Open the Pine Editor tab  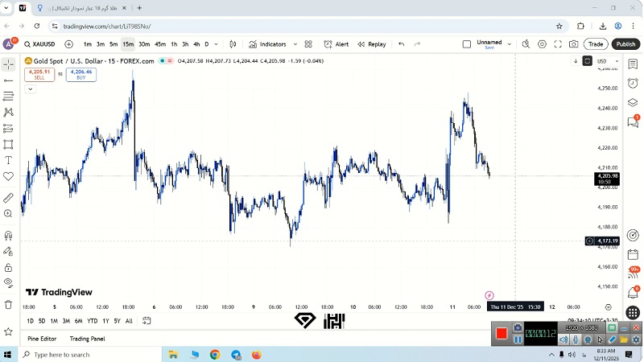point(42,339)
